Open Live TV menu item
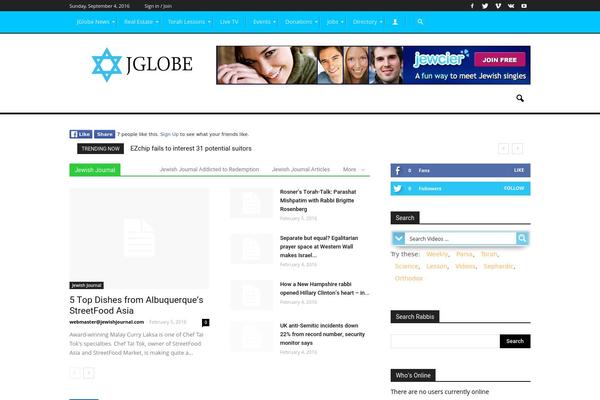Screen dimensions: 600x400 (x=229, y=22)
